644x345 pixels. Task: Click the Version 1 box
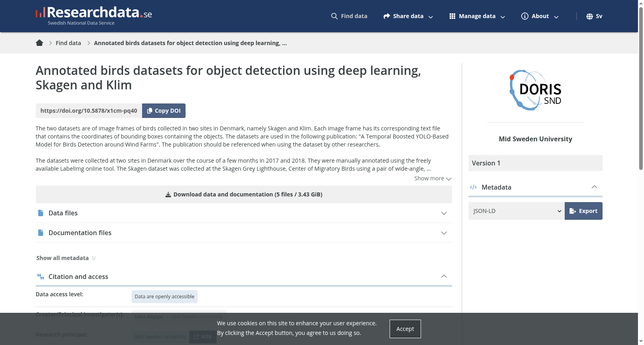535,163
